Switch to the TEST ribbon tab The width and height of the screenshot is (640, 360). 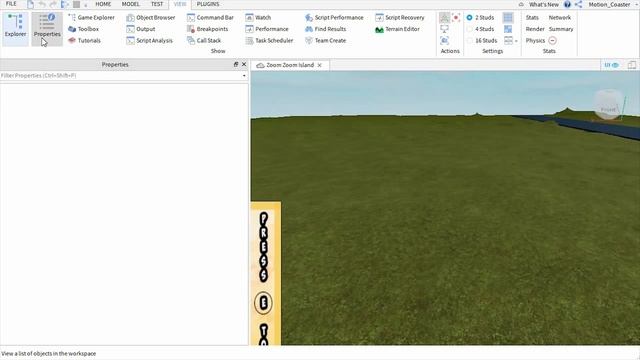157,4
